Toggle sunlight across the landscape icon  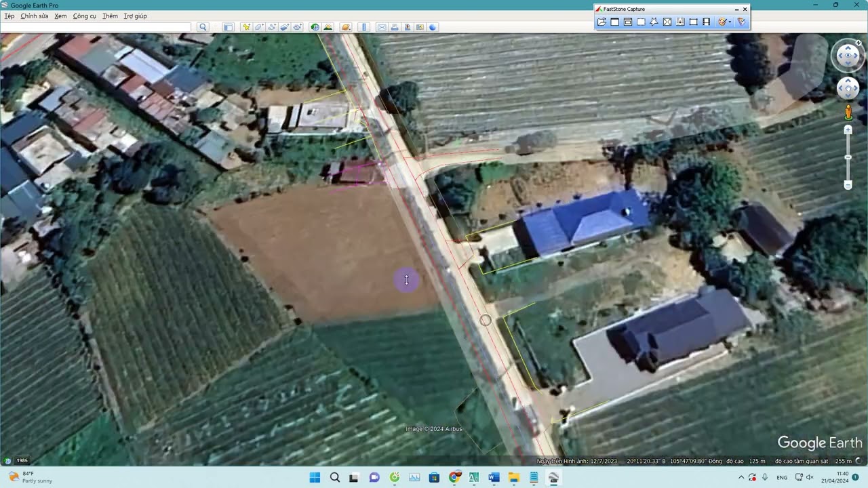pyautogui.click(x=328, y=27)
